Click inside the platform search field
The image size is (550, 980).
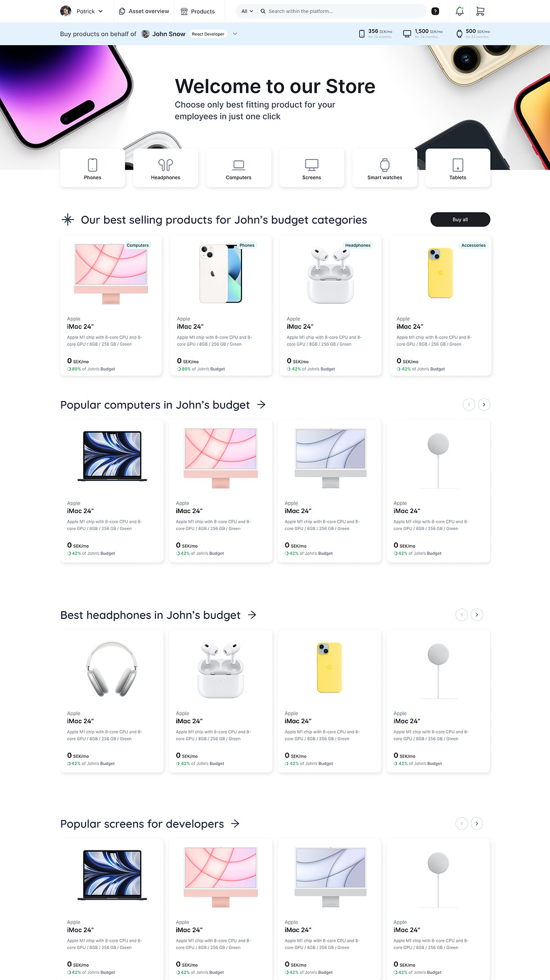pyautogui.click(x=338, y=11)
